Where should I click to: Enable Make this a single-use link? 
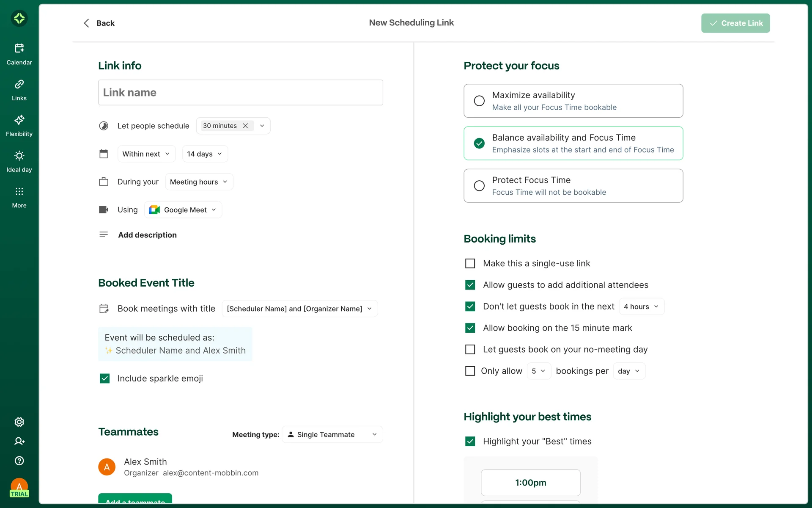(470, 263)
